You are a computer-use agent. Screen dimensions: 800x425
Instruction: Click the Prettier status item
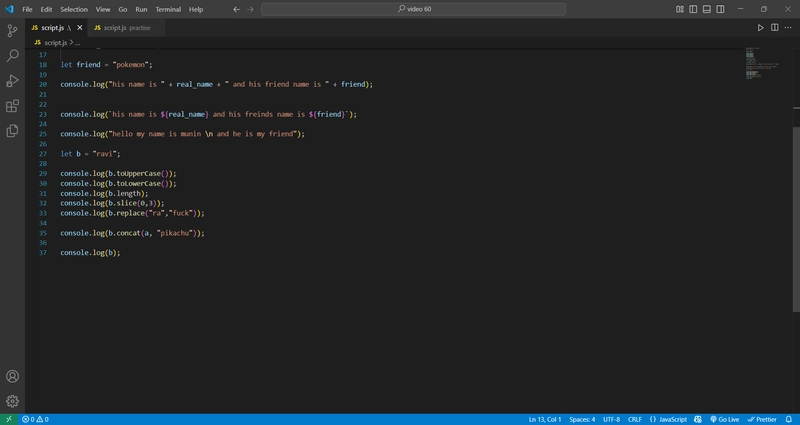coord(762,419)
